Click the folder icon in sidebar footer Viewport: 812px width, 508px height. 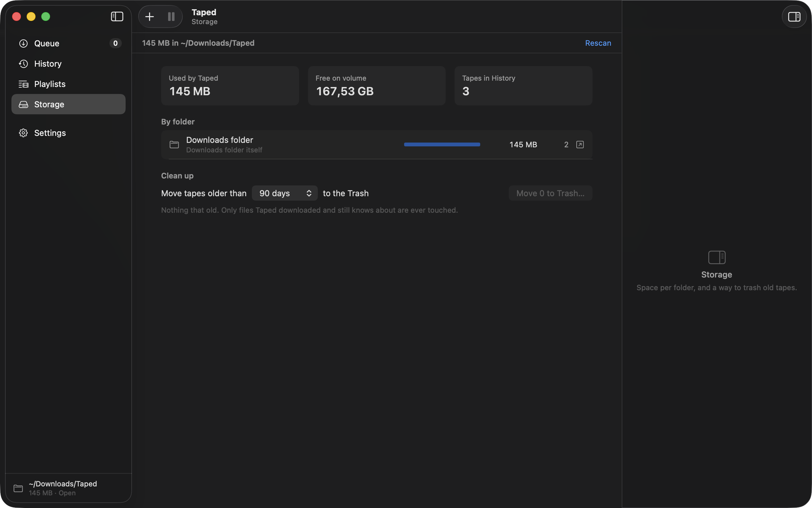[18, 488]
